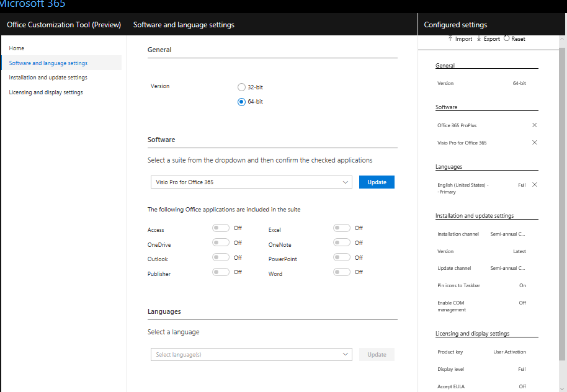Toggle the Excel application switch
This screenshot has width=567, height=392.
coord(342,228)
